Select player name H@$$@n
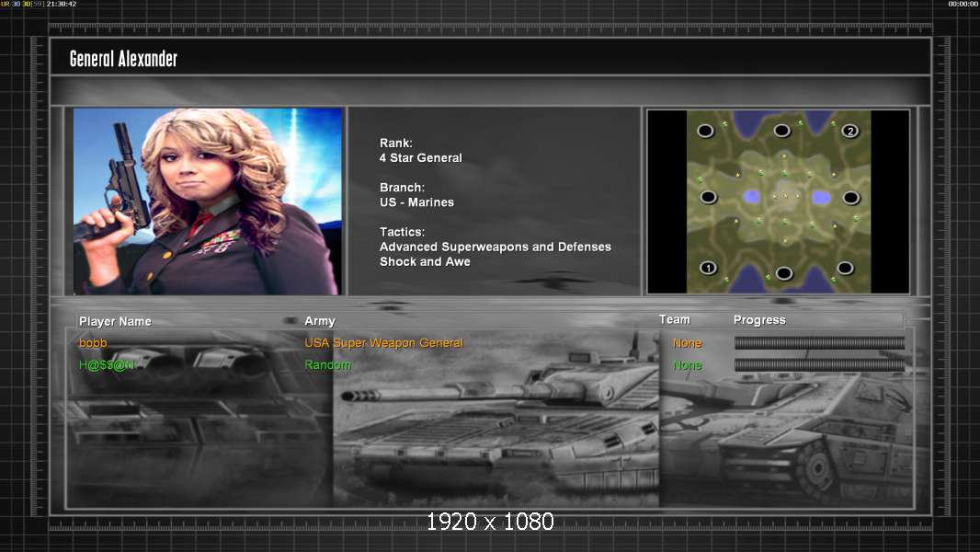 click(107, 365)
